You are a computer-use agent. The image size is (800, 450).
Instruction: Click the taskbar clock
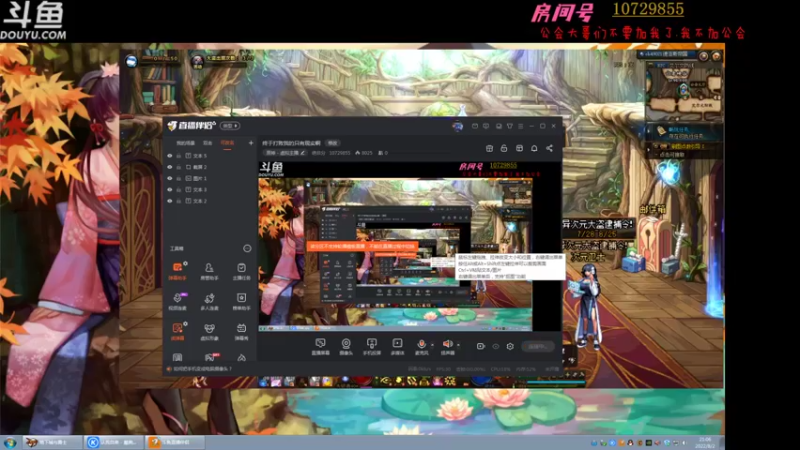coord(705,442)
